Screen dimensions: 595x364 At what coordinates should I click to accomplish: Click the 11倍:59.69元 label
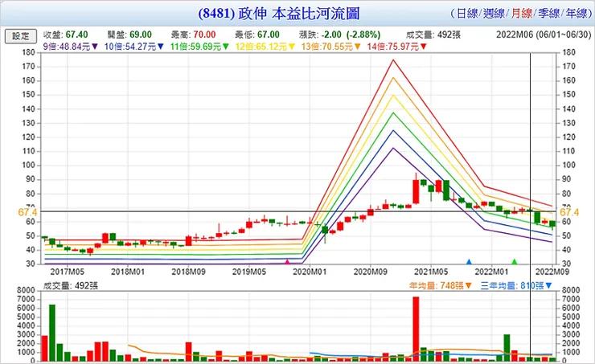(196, 47)
